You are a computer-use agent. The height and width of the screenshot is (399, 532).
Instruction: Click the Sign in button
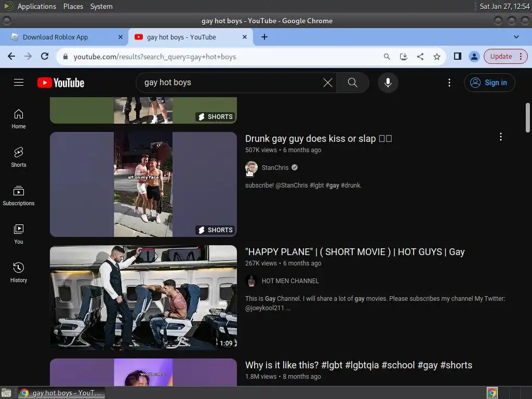(489, 83)
